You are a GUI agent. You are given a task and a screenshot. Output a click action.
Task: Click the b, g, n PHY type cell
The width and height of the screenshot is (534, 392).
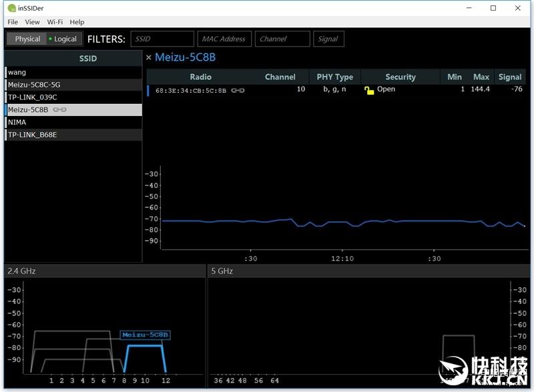[334, 89]
